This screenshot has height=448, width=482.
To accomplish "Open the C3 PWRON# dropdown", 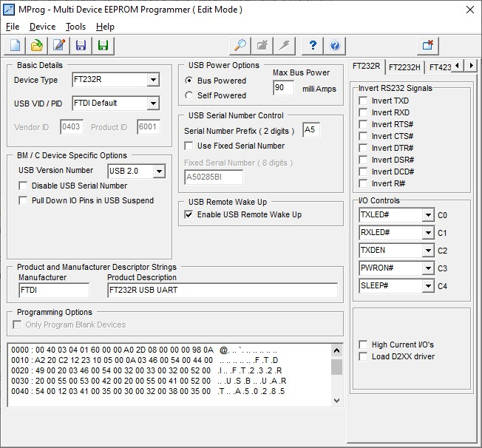I will pos(428,268).
